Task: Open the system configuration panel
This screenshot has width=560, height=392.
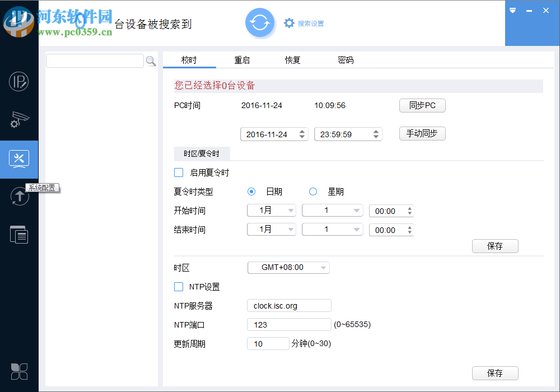Action: (x=19, y=160)
